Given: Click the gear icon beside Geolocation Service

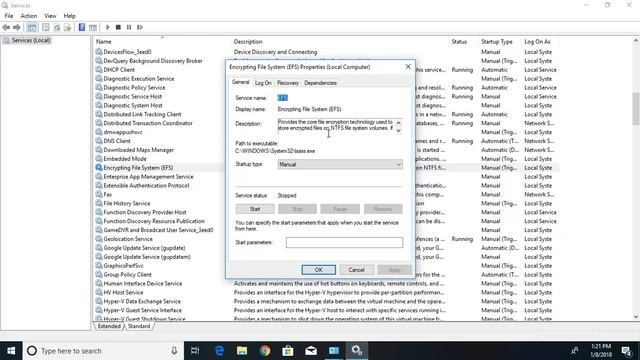Looking at the screenshot, I should pyautogui.click(x=99, y=239).
